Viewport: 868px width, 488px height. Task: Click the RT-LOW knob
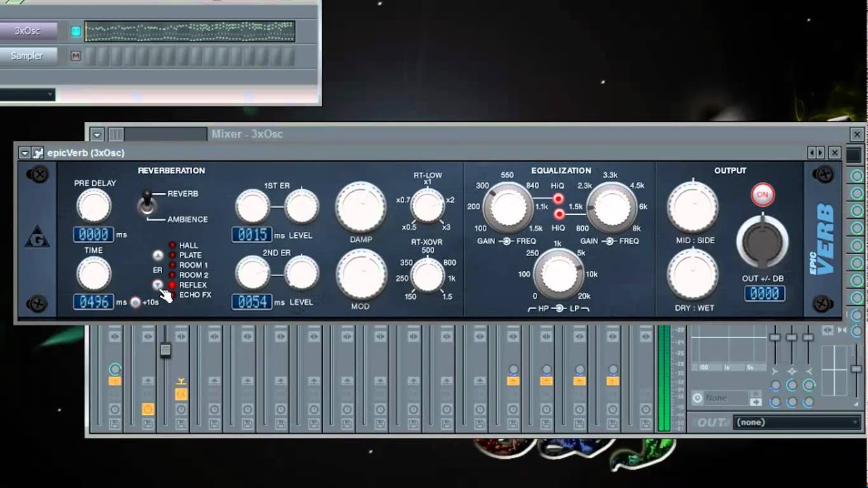pos(428,207)
